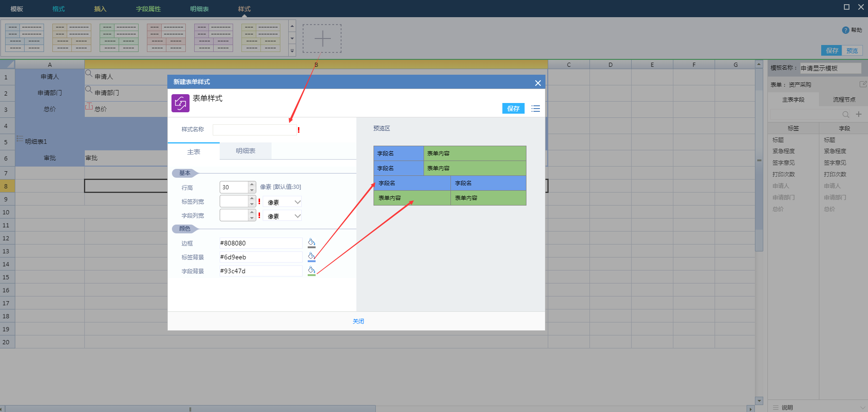Click the border color paint bucket icon

click(311, 243)
